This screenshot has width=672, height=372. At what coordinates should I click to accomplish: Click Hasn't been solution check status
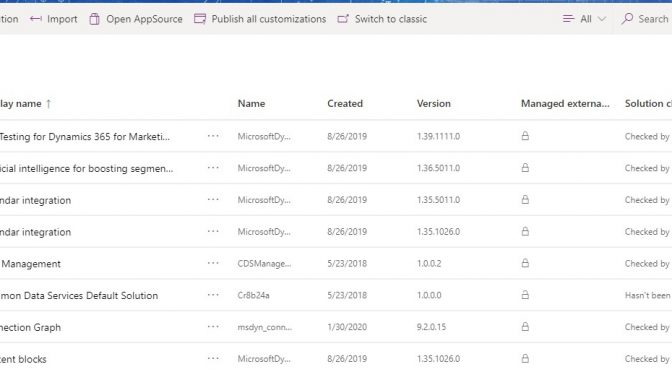pos(648,295)
